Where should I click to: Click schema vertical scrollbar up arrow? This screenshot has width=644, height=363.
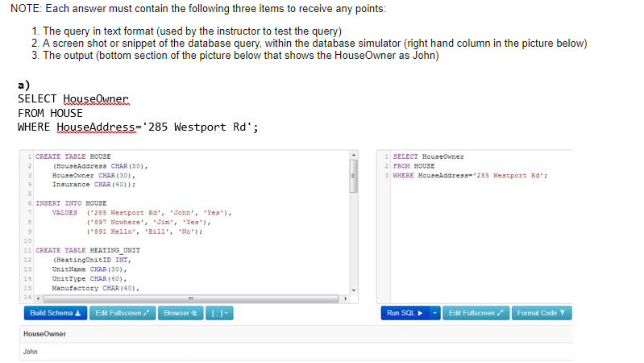tap(354, 155)
